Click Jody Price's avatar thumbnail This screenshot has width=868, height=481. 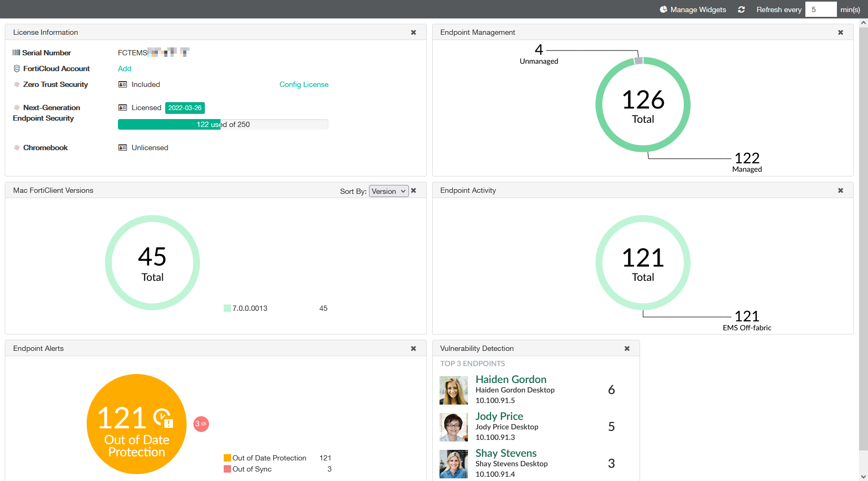(453, 427)
